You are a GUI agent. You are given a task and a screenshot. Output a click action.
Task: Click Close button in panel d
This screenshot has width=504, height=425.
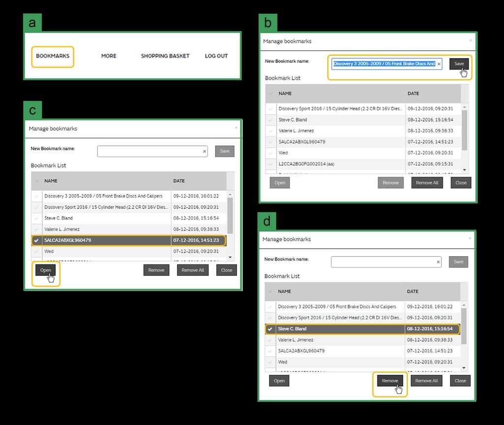460,381
